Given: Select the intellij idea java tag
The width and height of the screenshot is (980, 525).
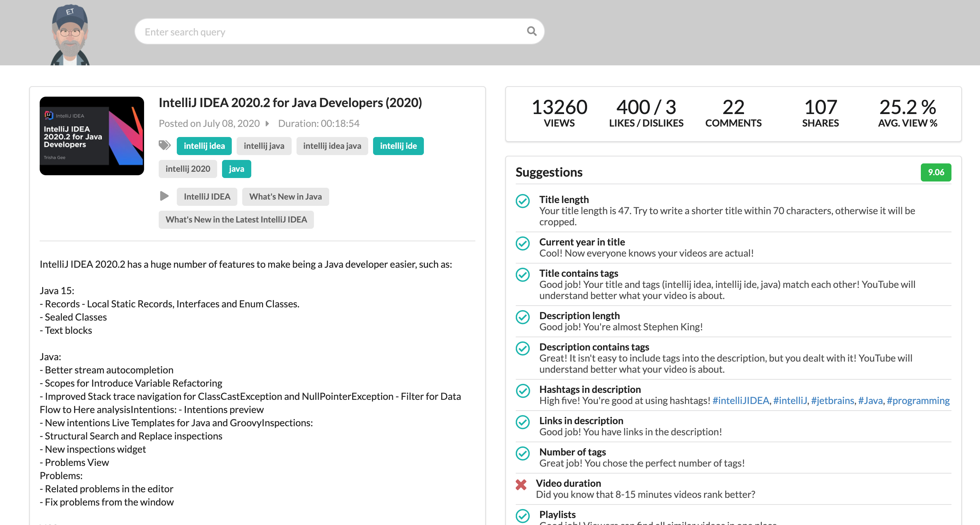Looking at the screenshot, I should coord(332,146).
